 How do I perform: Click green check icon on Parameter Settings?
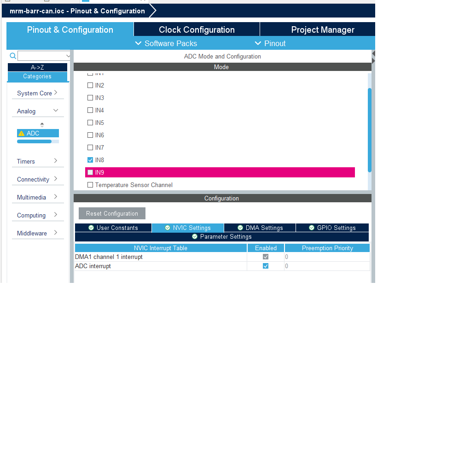tap(195, 236)
